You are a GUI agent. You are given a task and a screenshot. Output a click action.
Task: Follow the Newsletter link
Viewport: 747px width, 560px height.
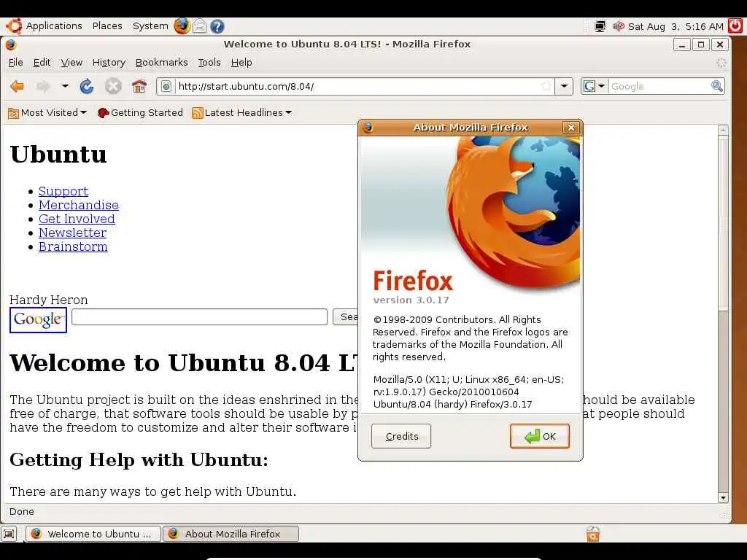pyautogui.click(x=72, y=233)
